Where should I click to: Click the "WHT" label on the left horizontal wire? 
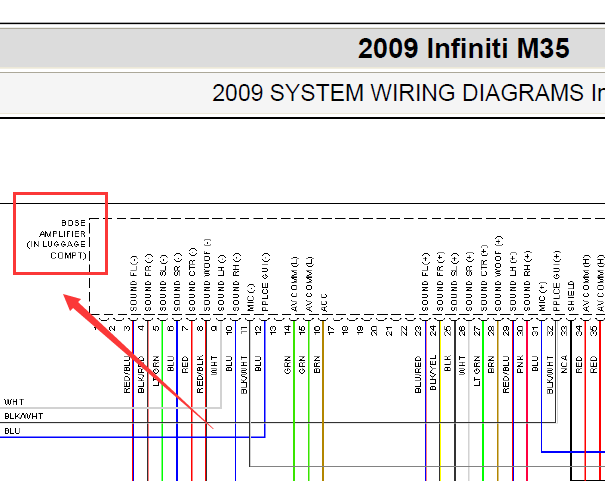coord(14,402)
